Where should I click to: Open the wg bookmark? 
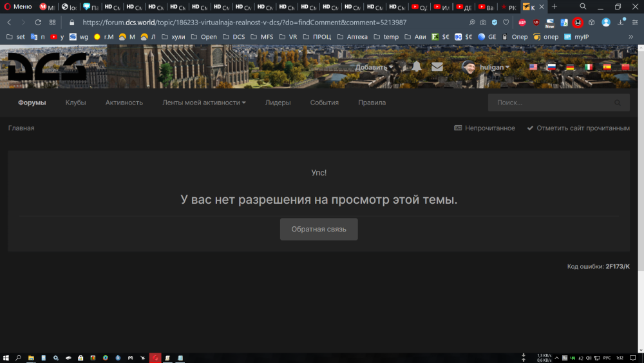point(79,37)
